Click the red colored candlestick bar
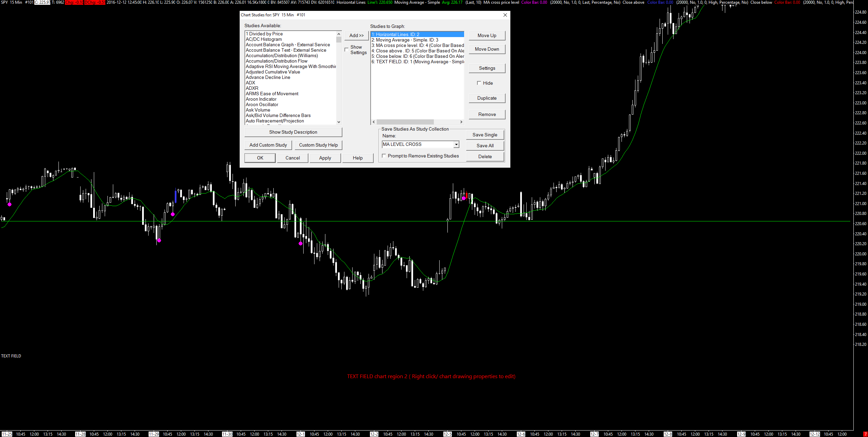This screenshot has width=868, height=437. [x=466, y=195]
